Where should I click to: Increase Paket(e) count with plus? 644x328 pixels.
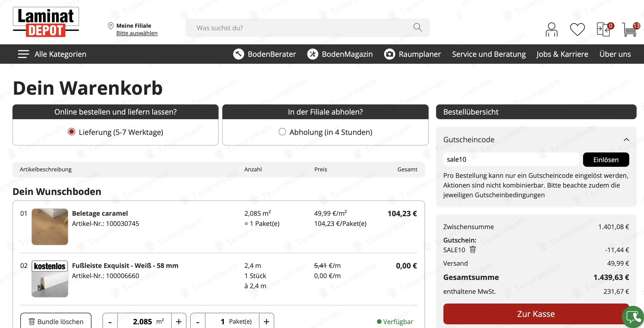tap(267, 321)
